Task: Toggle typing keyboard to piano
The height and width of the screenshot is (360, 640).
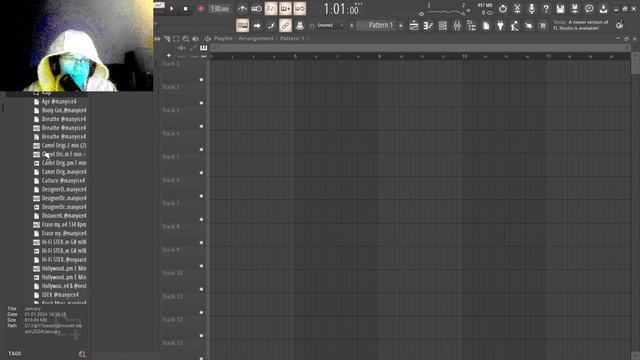Action: pyautogui.click(x=242, y=26)
